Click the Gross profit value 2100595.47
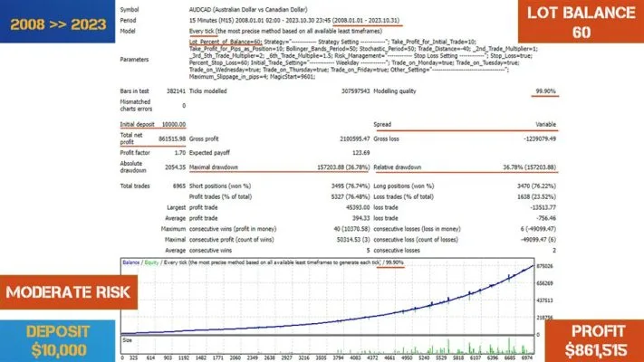Viewport: 644px width, 362px height. (355, 139)
